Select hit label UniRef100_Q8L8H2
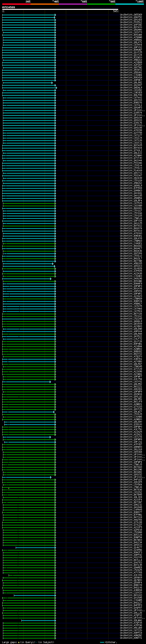 click(x=131, y=82)
